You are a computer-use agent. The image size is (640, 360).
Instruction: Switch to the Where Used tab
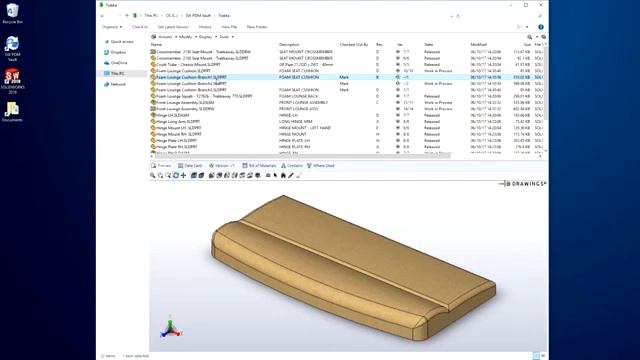point(321,166)
